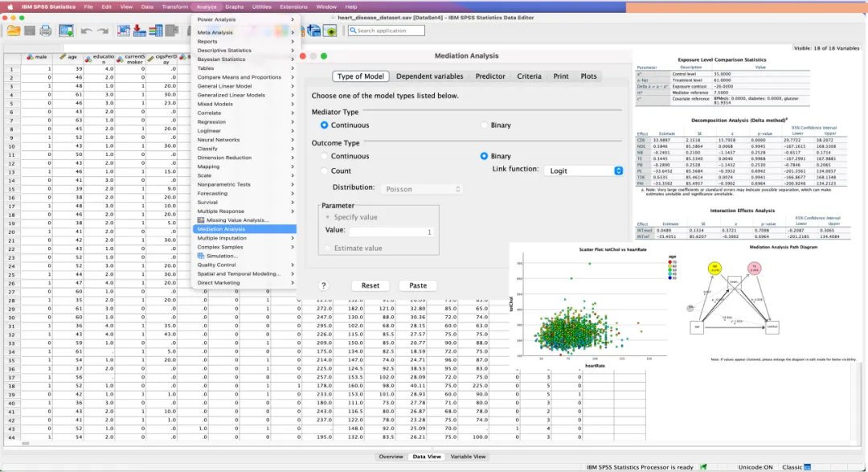Viewport: 868px width, 472px height.
Task: Expand the Nonparametric Tests submenu
Action: click(244, 184)
